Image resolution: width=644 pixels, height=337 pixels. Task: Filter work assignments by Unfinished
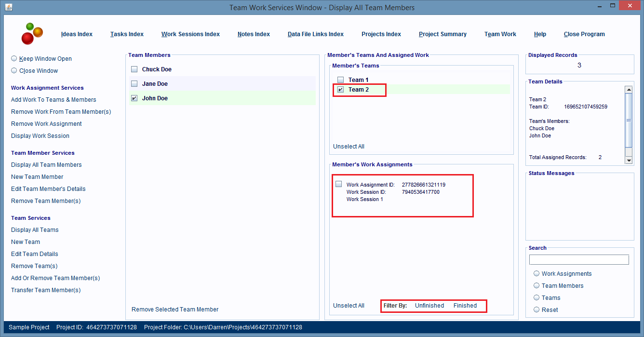tap(429, 306)
